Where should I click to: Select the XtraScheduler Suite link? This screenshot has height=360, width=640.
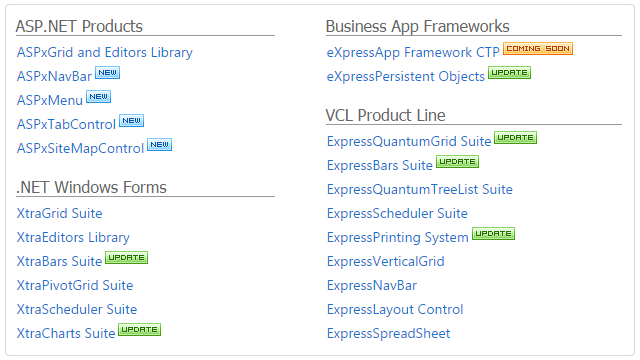click(x=77, y=309)
